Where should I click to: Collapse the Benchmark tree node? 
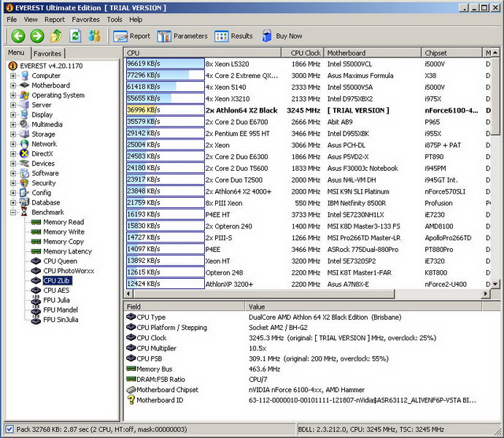pyautogui.click(x=14, y=212)
